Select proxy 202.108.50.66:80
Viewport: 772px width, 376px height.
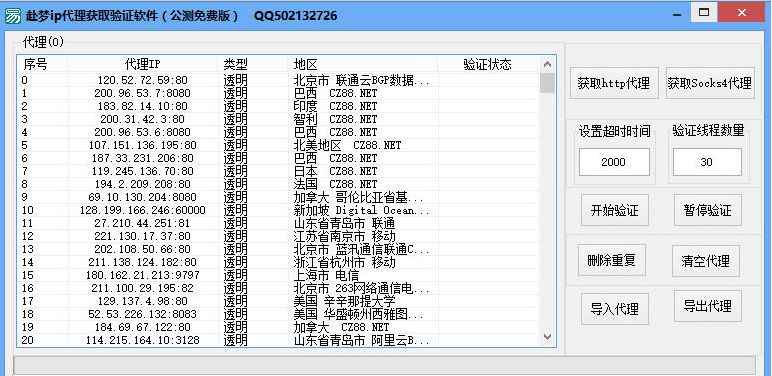click(143, 250)
